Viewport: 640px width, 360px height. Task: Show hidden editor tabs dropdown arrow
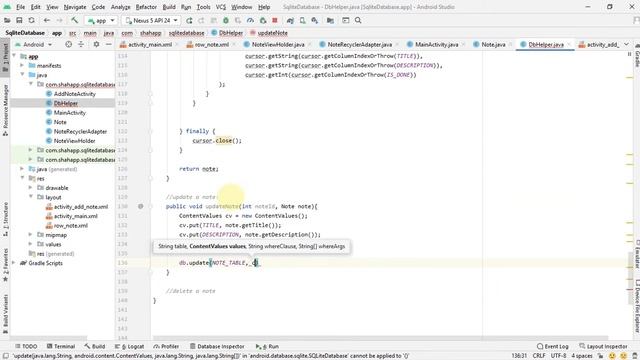pos(626,44)
